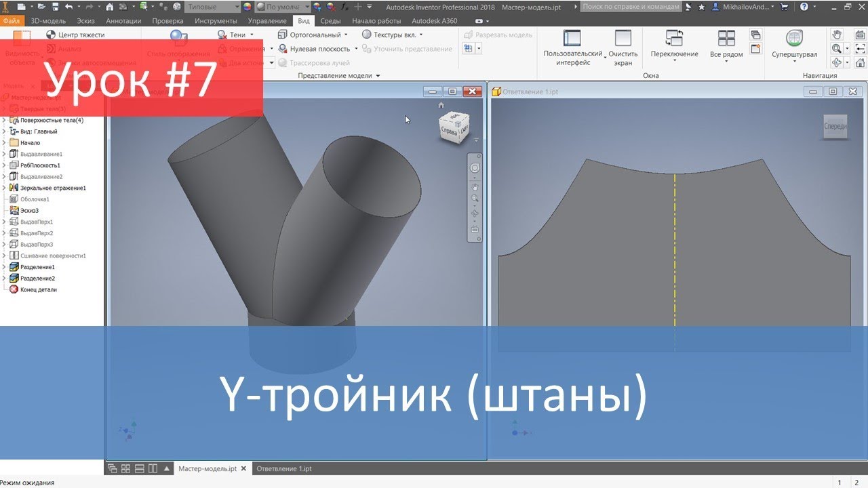Click the favorites star icon in title bar
The height and width of the screenshot is (488, 868).
pos(702,6)
